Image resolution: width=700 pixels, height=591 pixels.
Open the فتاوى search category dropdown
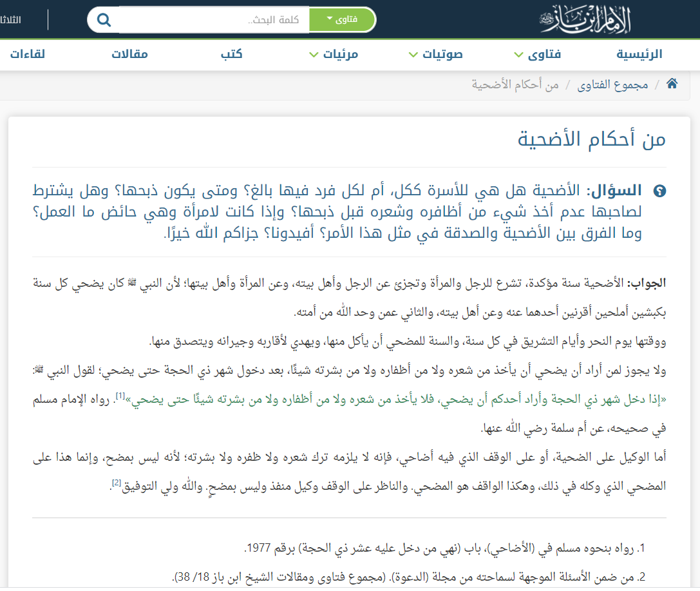pyautogui.click(x=342, y=19)
